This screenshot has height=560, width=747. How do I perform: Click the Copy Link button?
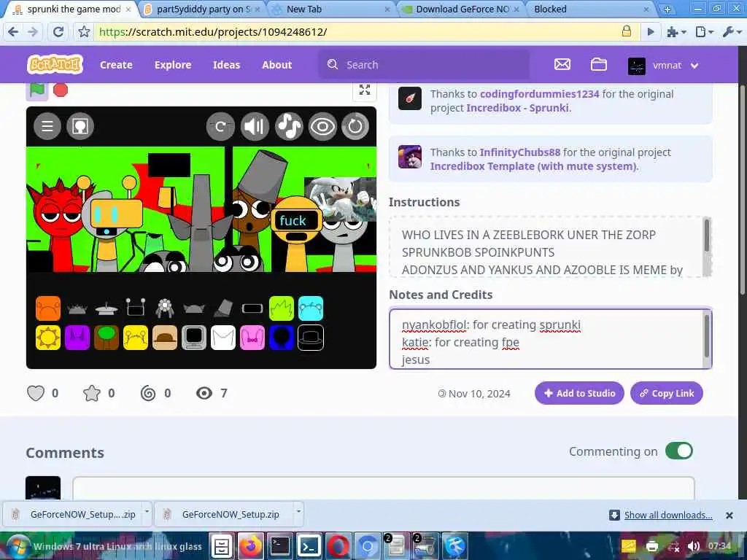coord(667,393)
